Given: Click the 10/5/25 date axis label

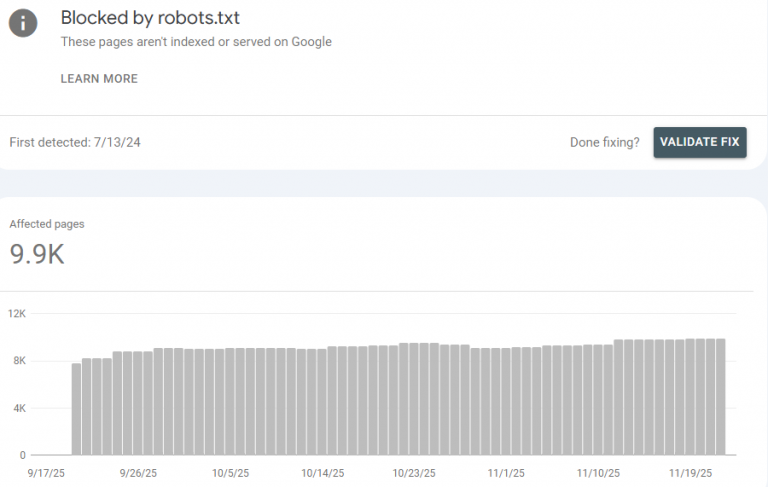Looking at the screenshot, I should tap(230, 473).
